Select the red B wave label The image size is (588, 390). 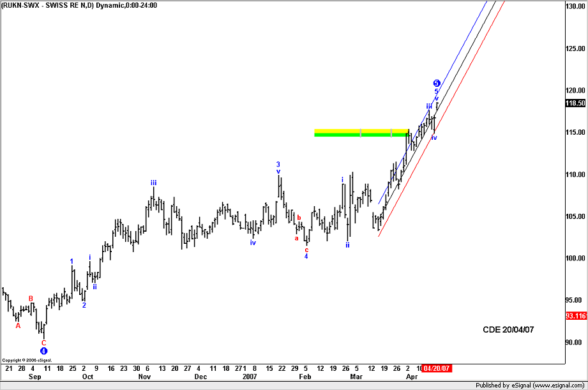pyautogui.click(x=31, y=298)
